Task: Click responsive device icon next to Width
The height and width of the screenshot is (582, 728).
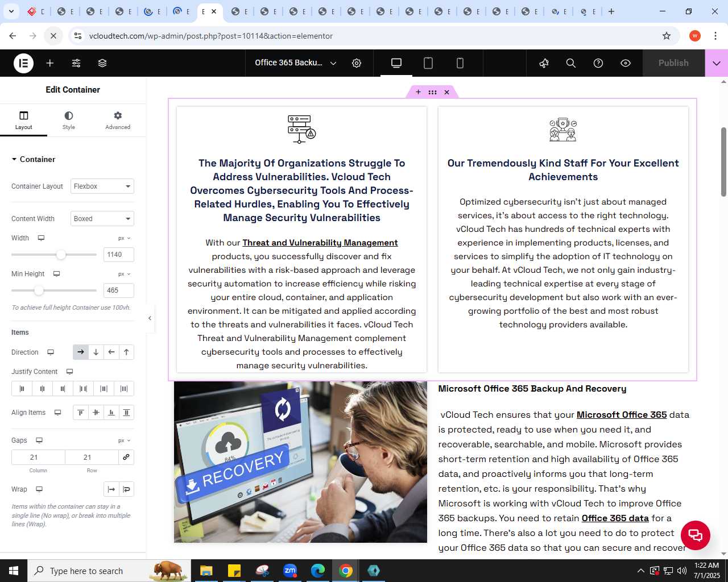Action: [x=41, y=238]
